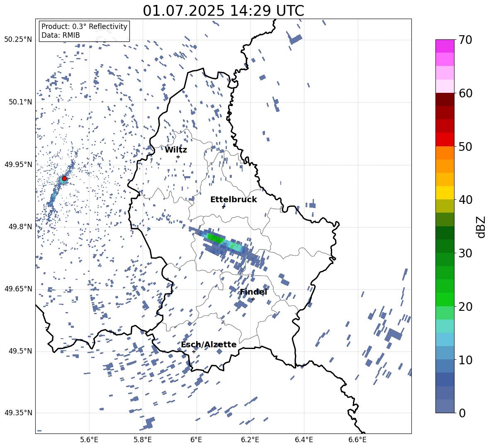This screenshot has width=491, height=448.
Task: Click the 0 tick on the colorbar
Action: [462, 413]
